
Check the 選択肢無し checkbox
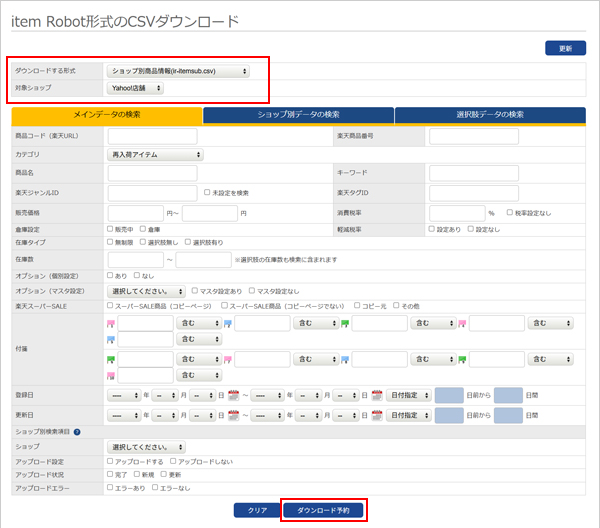point(143,242)
